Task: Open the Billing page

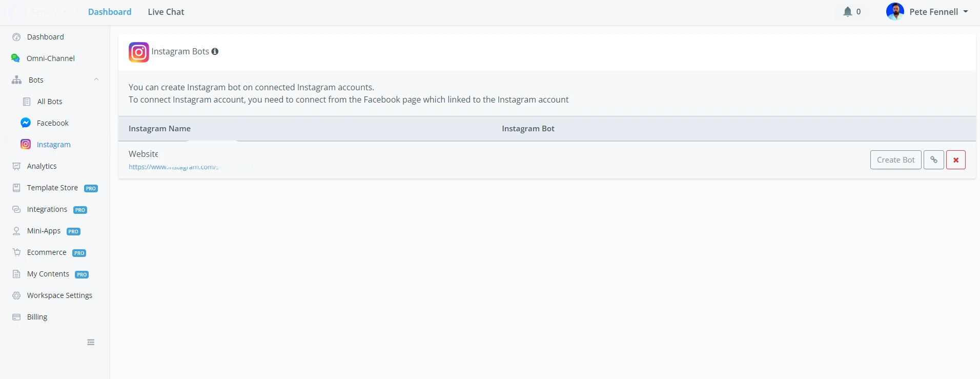Action: click(x=37, y=317)
